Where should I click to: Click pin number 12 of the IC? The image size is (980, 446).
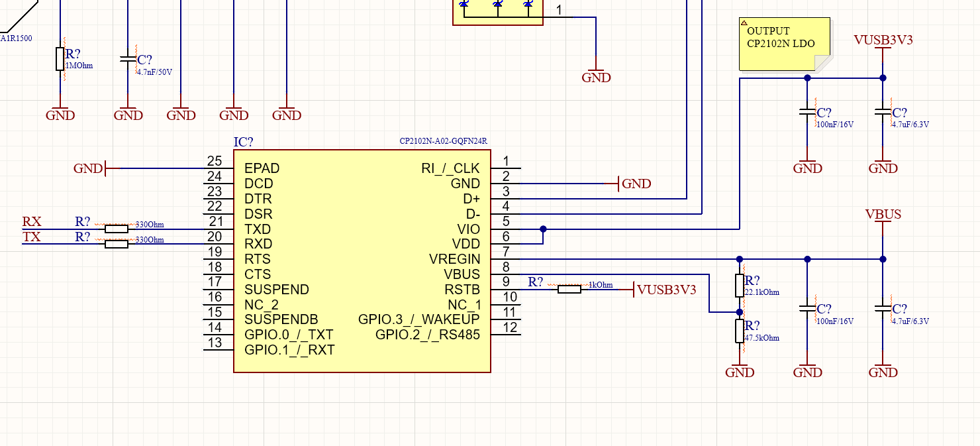coord(510,327)
